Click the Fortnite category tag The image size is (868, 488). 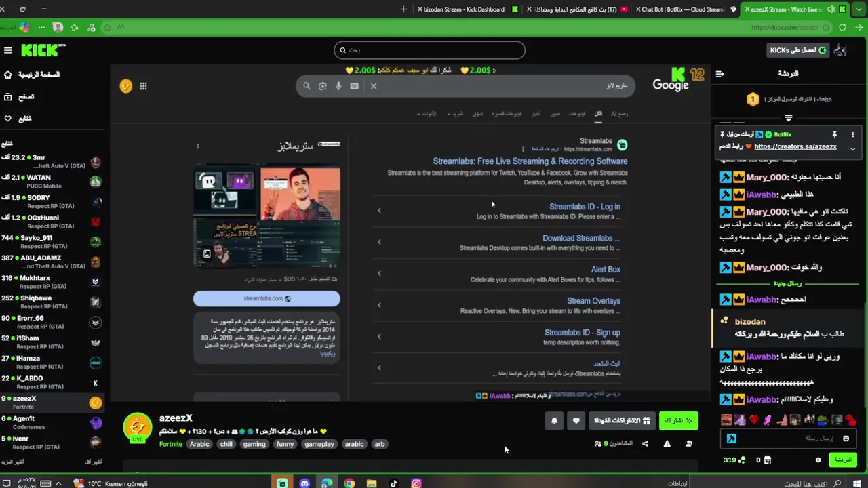[x=171, y=445]
